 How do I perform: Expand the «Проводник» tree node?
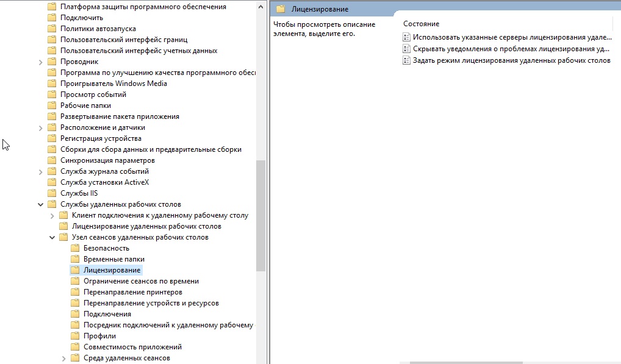[40, 62]
